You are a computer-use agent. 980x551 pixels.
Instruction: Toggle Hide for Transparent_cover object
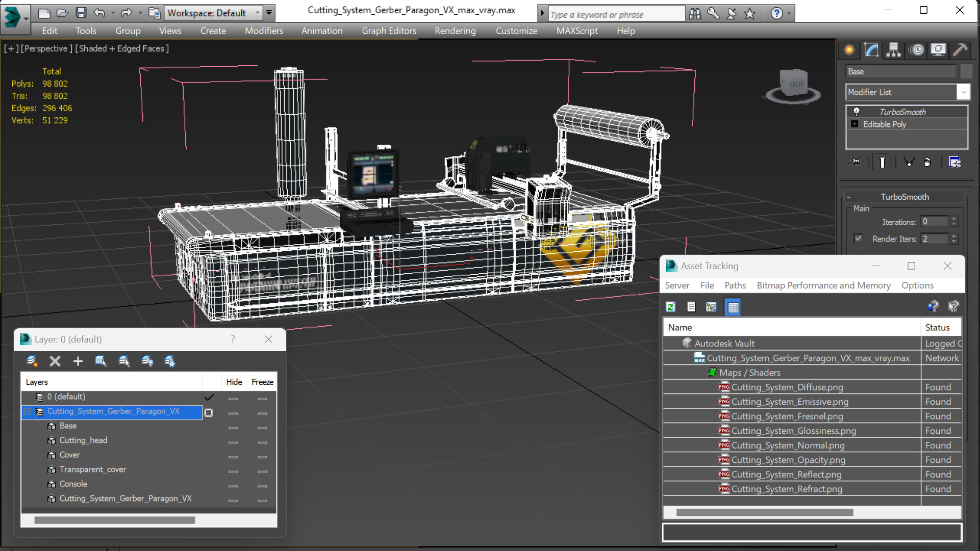tap(234, 471)
